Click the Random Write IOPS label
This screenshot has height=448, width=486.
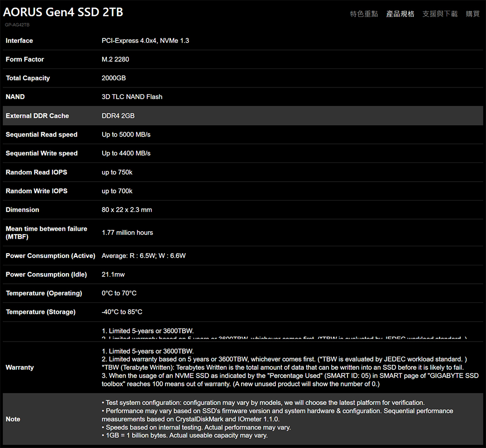click(36, 191)
